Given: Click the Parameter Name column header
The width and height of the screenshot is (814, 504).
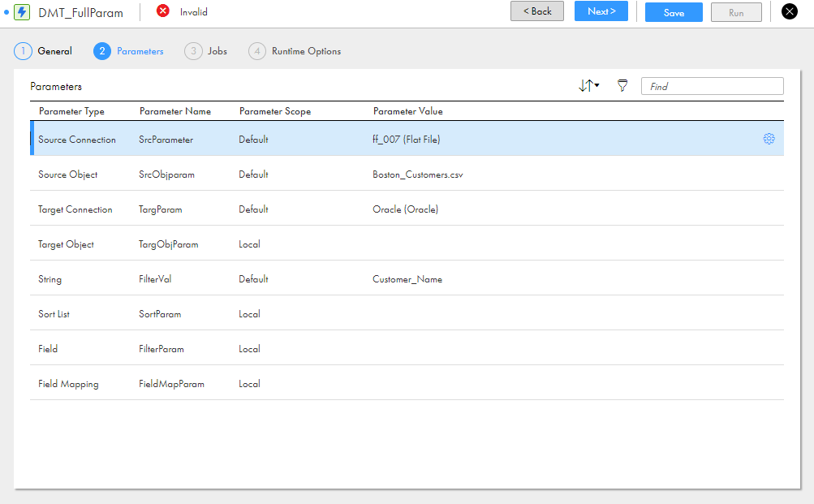Looking at the screenshot, I should pyautogui.click(x=175, y=111).
